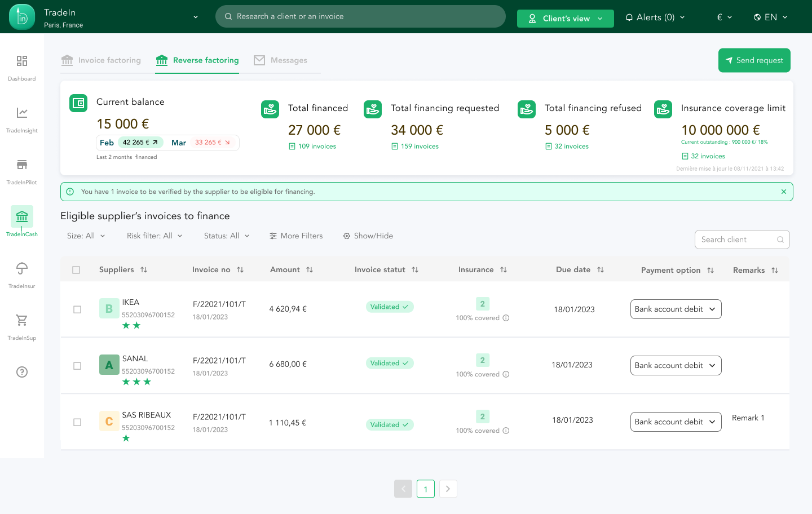
Task: Dismiss the invoice verification notice
Action: 784,192
